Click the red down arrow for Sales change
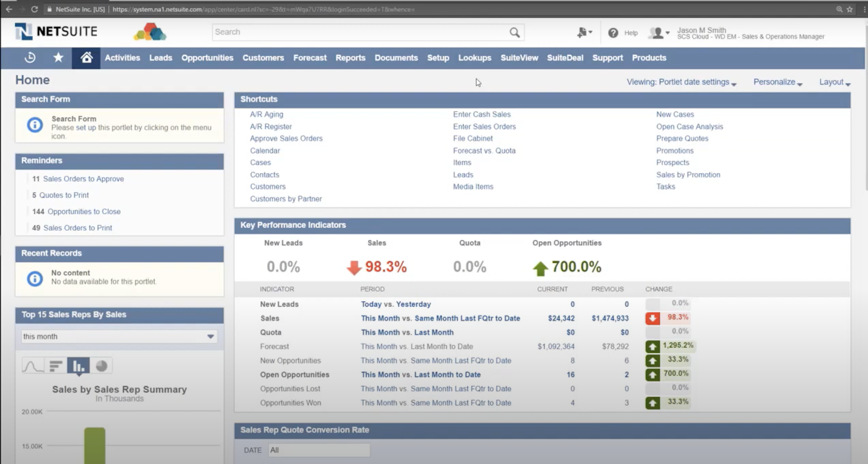Viewport: 868px width, 464px height. [653, 318]
